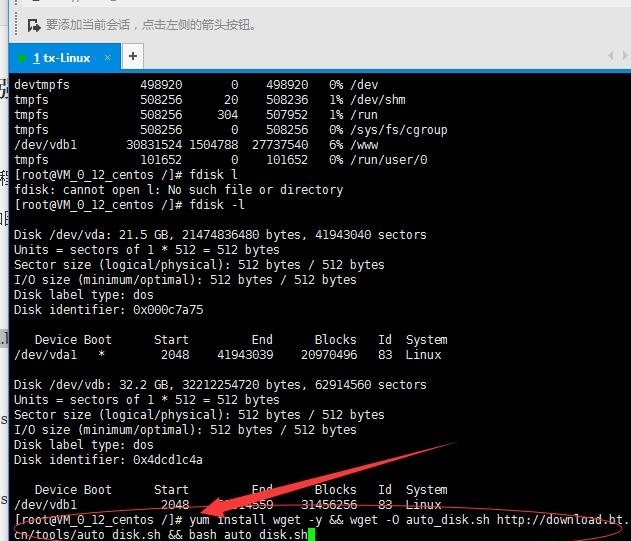Click the text "fdisk -l" command

pyautogui.click(x=217, y=205)
